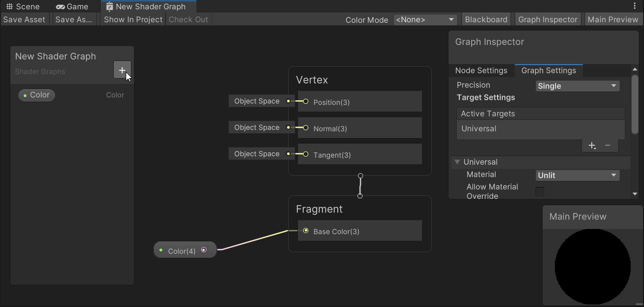The image size is (644, 307).
Task: Click the Main Preview sphere
Action: (x=592, y=267)
